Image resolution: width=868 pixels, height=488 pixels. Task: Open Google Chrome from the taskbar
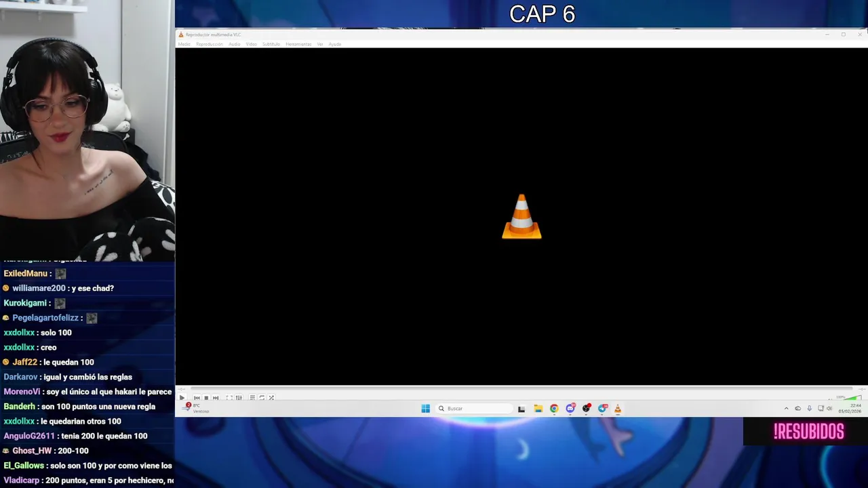click(554, 409)
